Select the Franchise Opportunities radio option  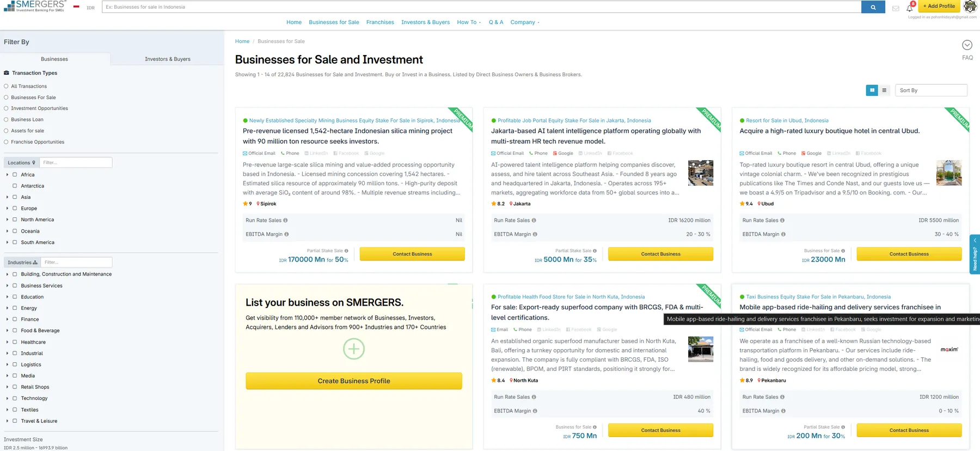(6, 142)
